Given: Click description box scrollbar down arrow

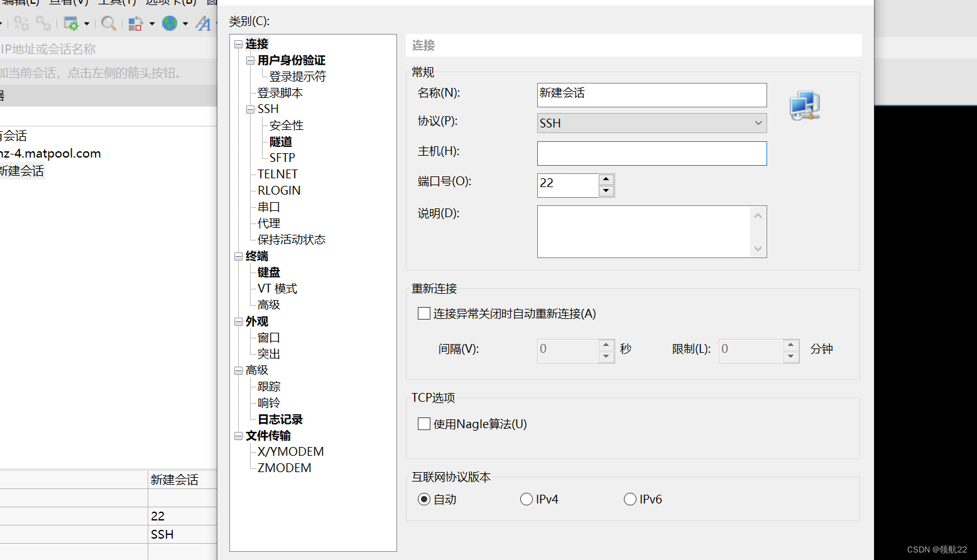Looking at the screenshot, I should pyautogui.click(x=758, y=249).
